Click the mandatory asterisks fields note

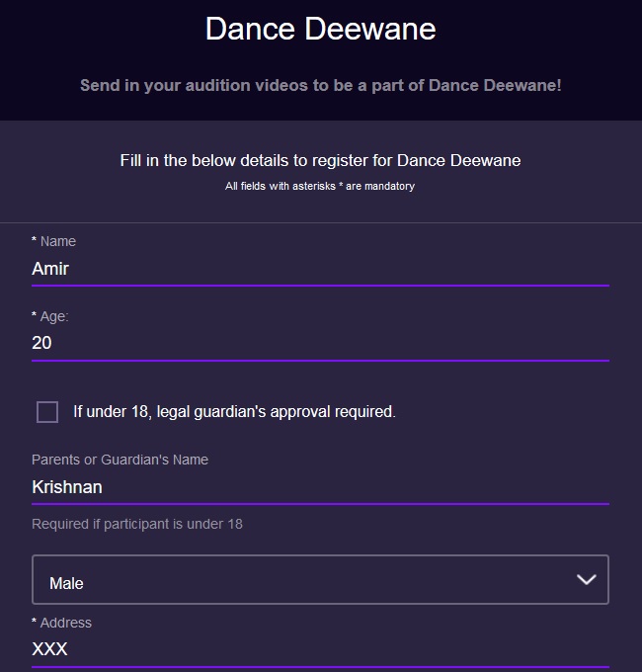pyautogui.click(x=320, y=186)
